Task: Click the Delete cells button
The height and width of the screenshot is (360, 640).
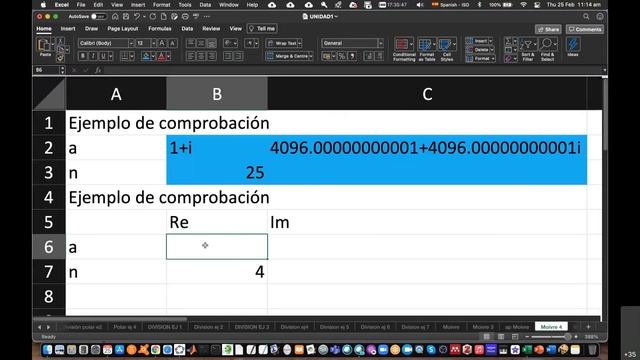Action: [480, 50]
